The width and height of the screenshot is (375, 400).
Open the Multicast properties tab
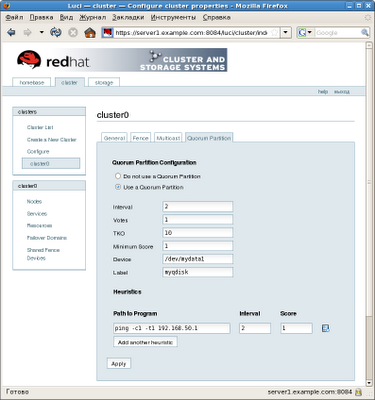pos(168,138)
